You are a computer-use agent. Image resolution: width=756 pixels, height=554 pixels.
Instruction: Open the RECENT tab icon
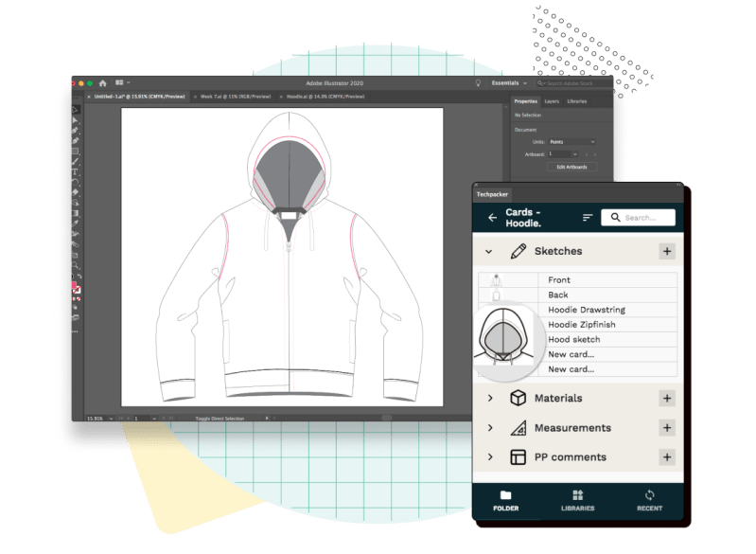pos(649,495)
